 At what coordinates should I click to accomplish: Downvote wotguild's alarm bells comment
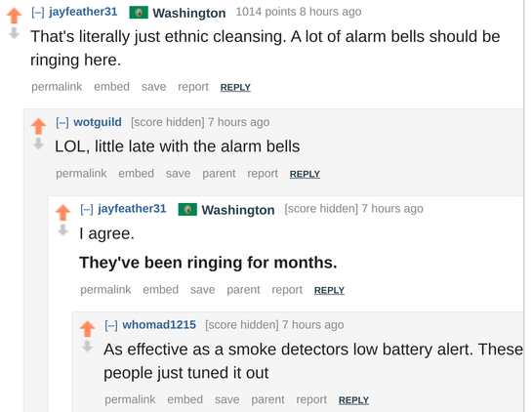click(x=38, y=144)
